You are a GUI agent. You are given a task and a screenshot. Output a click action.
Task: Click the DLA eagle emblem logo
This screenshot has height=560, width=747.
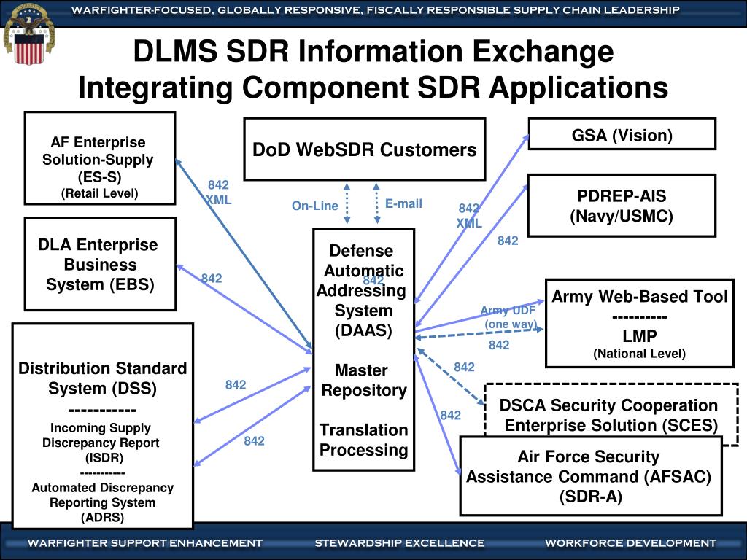coord(29,35)
